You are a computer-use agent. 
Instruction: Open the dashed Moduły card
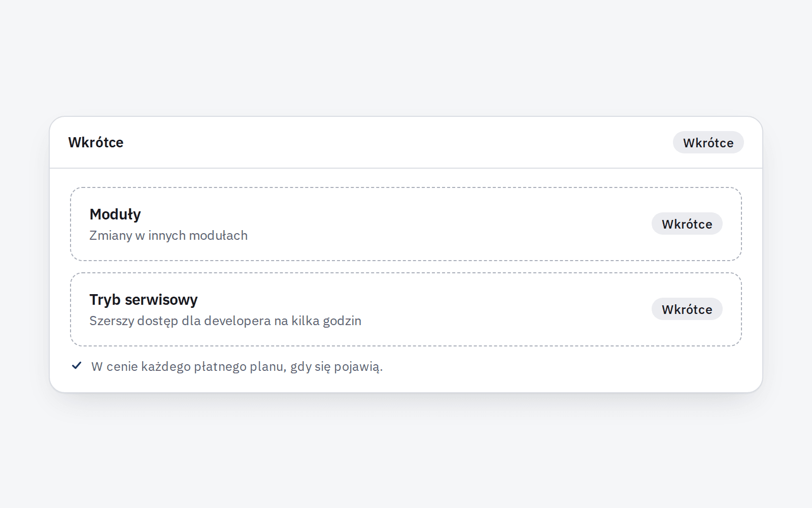406,224
